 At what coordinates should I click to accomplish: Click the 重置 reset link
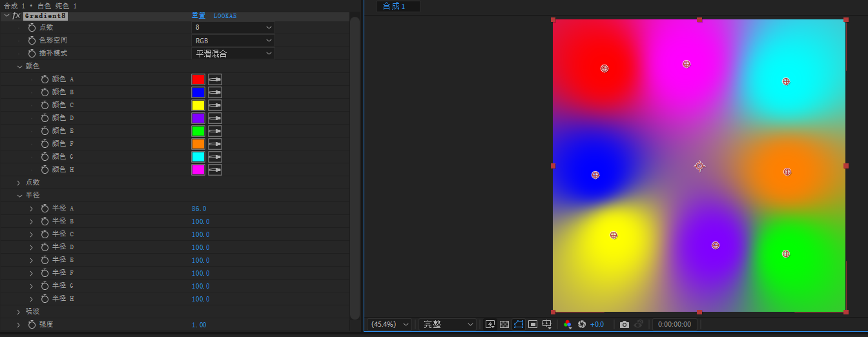(x=198, y=15)
